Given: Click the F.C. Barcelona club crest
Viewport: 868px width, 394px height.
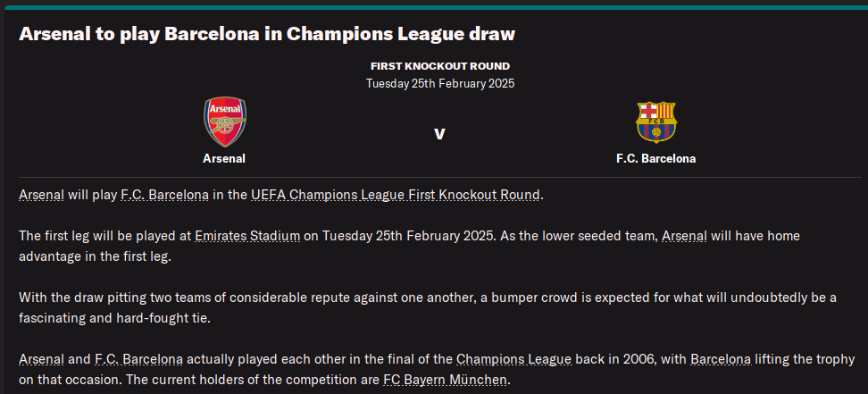Looking at the screenshot, I should (x=655, y=122).
